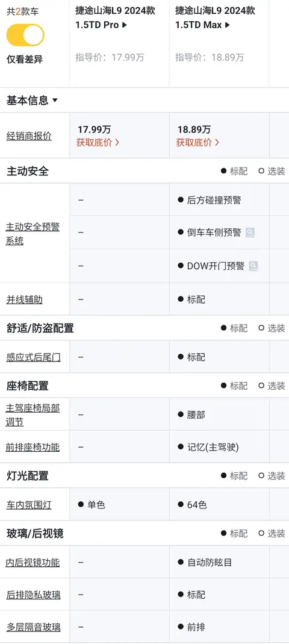Open the 后排隐私玻璃 term link

33,595
